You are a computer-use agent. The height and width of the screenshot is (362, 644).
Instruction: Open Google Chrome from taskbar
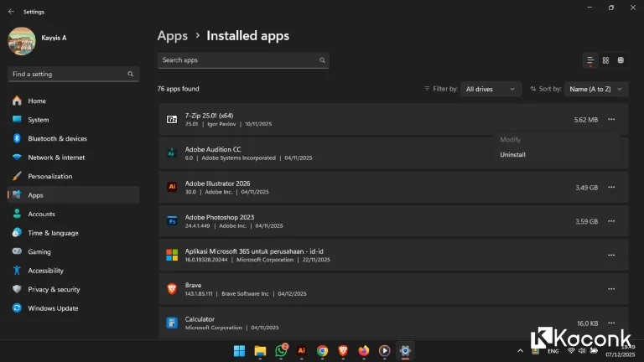click(322, 351)
